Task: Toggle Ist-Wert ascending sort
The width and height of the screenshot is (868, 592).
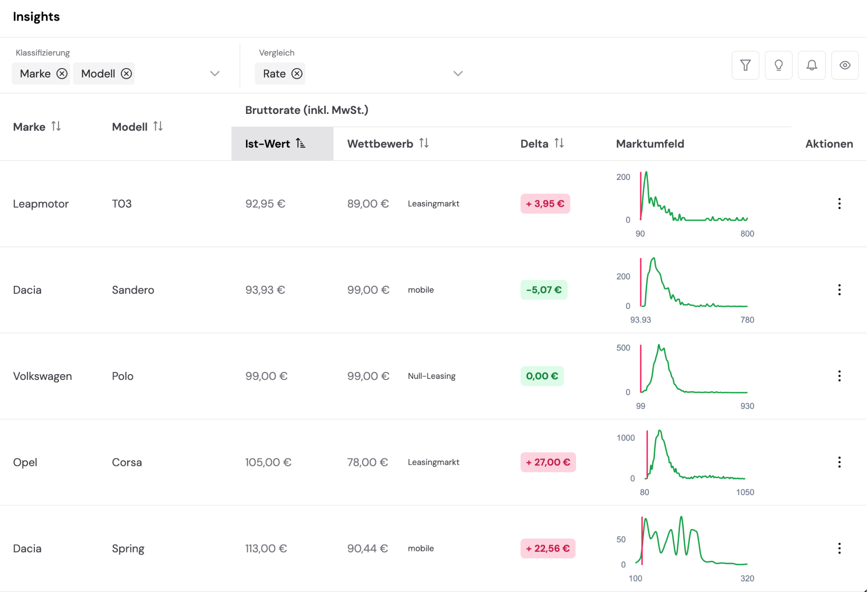Action: tap(300, 144)
